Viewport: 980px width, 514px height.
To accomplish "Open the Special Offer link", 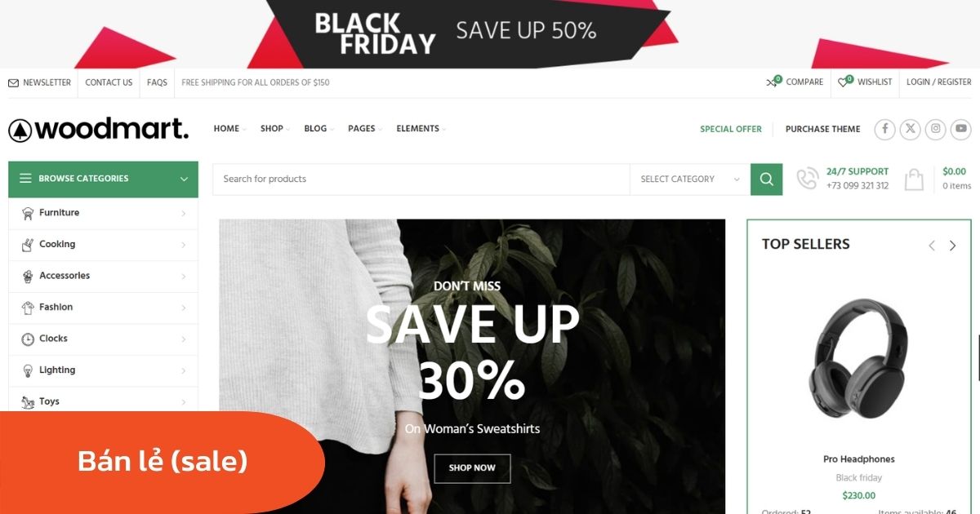I will (x=731, y=129).
